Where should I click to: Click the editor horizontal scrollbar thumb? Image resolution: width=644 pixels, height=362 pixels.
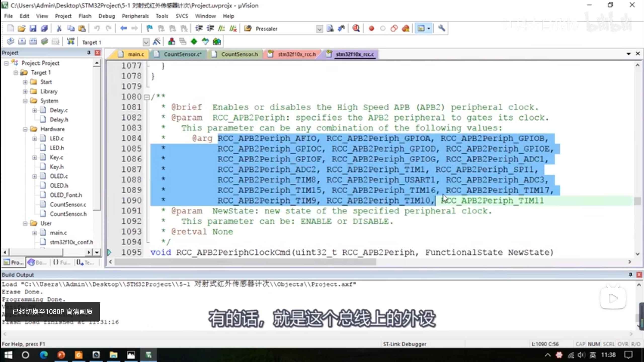245,262
